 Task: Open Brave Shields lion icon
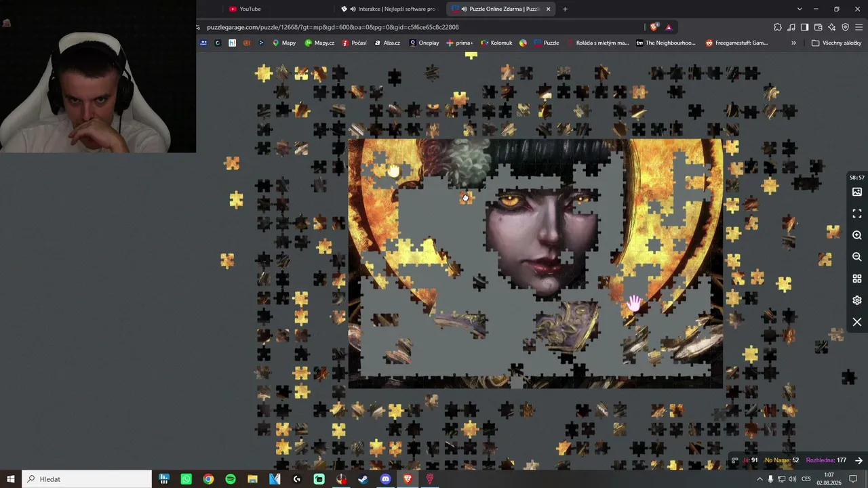click(x=654, y=27)
